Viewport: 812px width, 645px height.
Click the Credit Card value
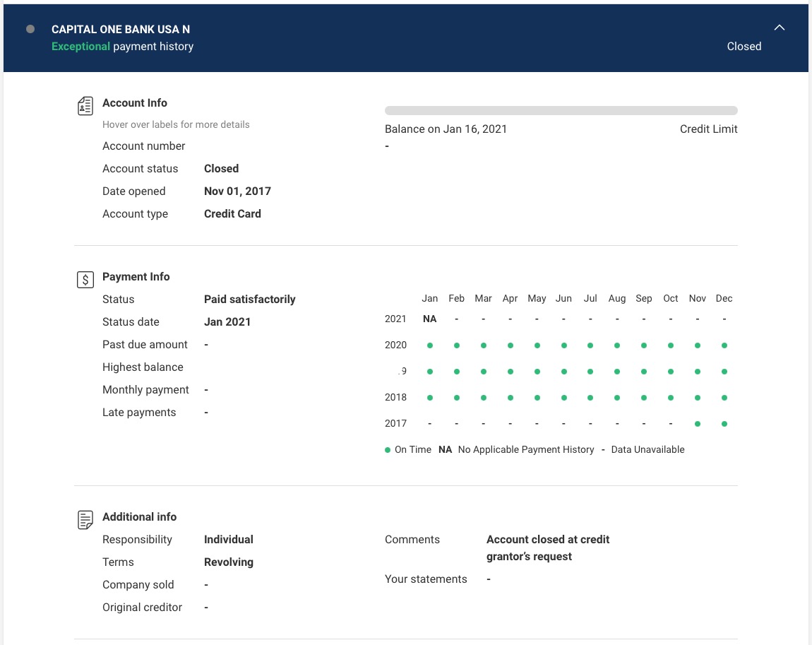point(232,214)
